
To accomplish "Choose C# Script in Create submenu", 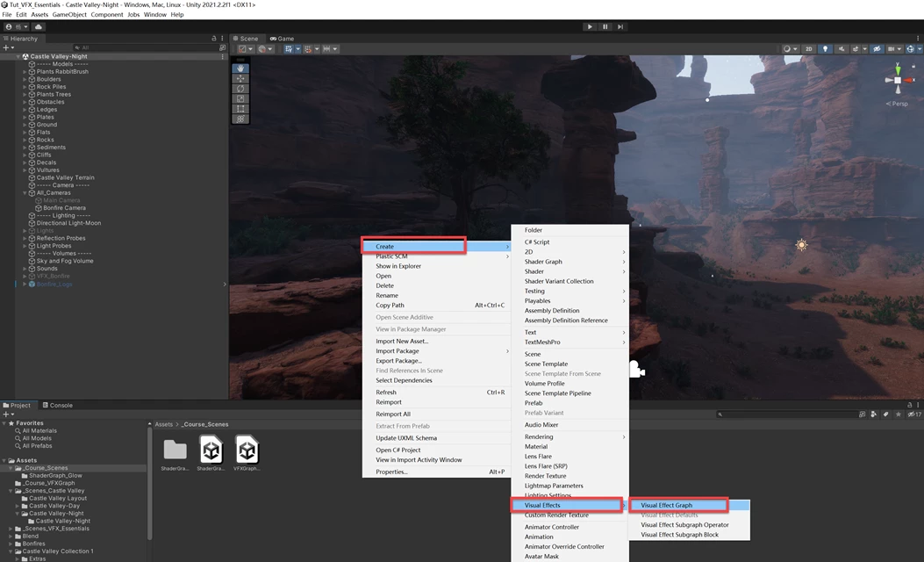I will pyautogui.click(x=569, y=241).
